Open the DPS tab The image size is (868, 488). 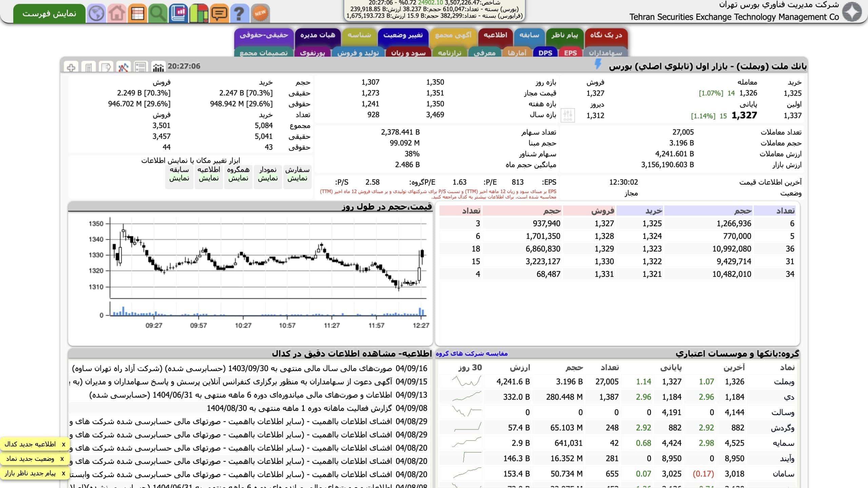tap(545, 53)
